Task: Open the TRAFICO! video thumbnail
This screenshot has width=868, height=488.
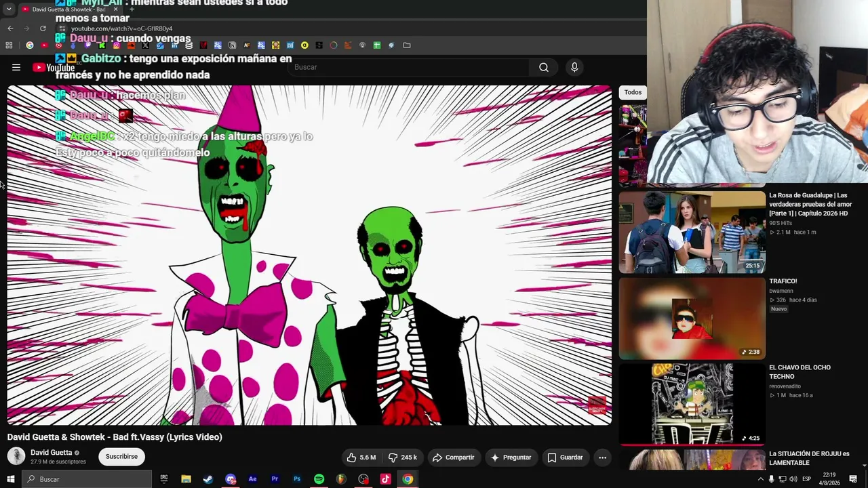Action: [x=692, y=319]
